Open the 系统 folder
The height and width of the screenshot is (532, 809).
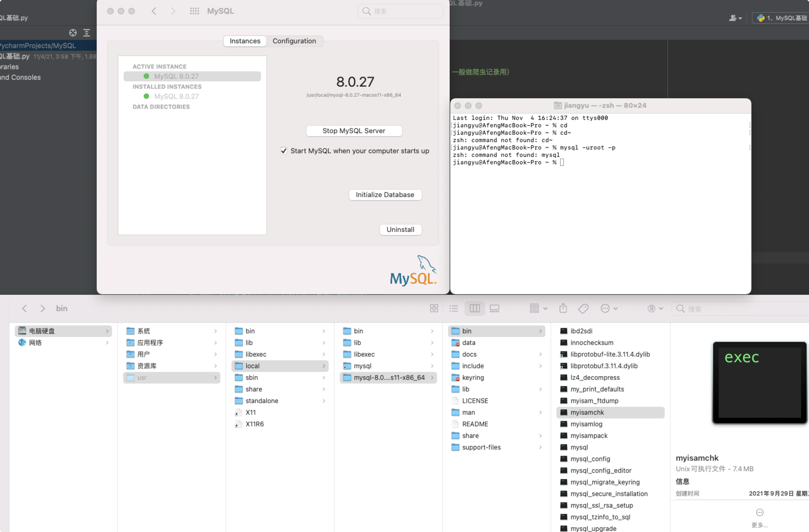click(x=172, y=331)
